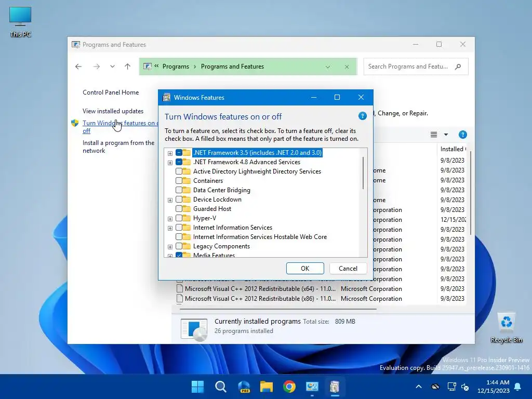Click the programs list horizontal scrollbar

(278, 309)
